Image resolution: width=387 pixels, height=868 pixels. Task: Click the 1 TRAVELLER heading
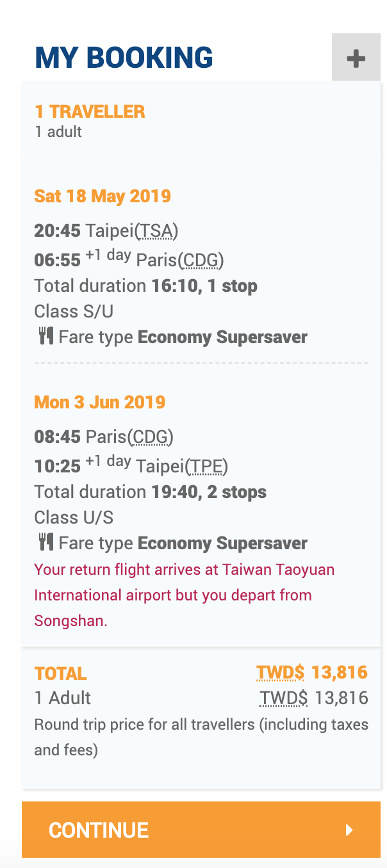point(90,111)
